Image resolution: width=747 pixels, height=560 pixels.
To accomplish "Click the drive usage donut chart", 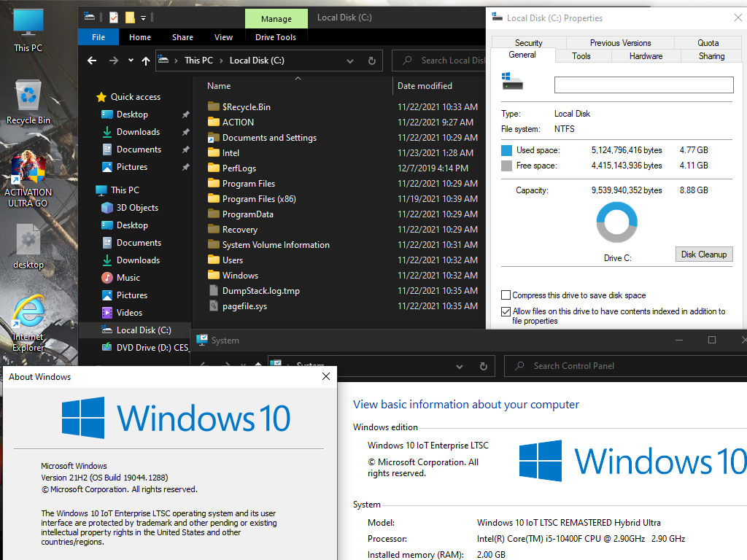I will [616, 222].
